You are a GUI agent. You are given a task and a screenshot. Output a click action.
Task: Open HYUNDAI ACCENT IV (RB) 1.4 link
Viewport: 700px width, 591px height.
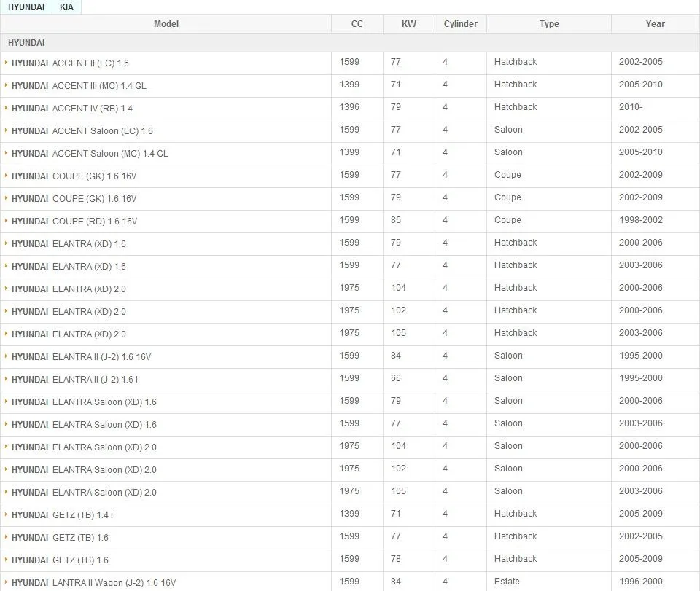pos(72,109)
